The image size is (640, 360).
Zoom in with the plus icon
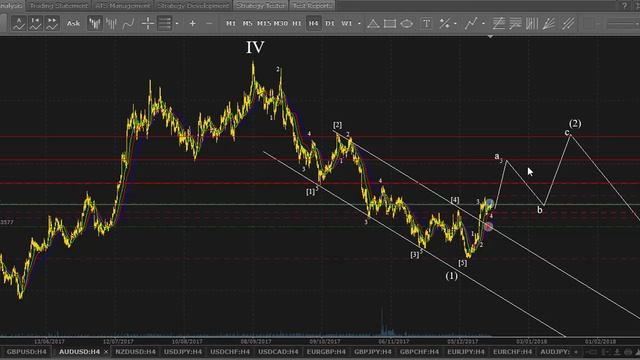point(193,24)
